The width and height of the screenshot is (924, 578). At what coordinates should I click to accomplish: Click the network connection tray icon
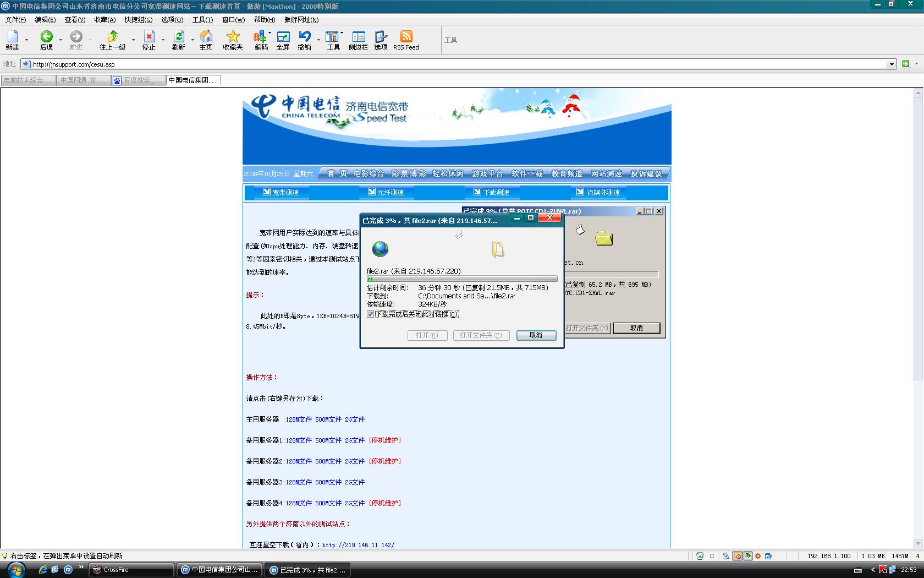coord(892,570)
